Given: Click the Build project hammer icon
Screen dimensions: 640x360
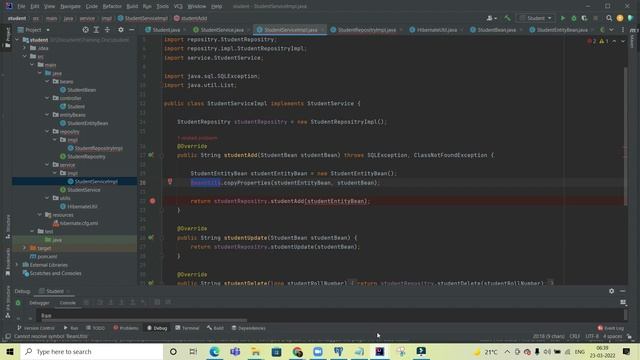Looking at the screenshot, I should (x=507, y=18).
